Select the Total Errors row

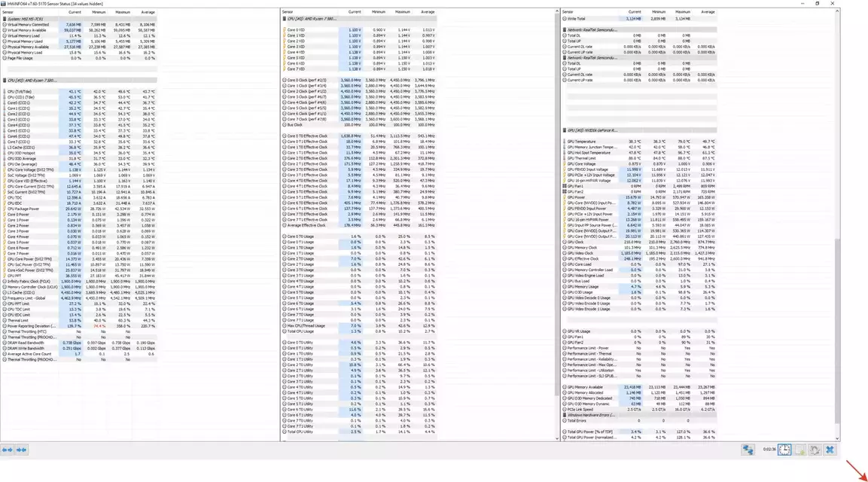[x=639, y=421]
